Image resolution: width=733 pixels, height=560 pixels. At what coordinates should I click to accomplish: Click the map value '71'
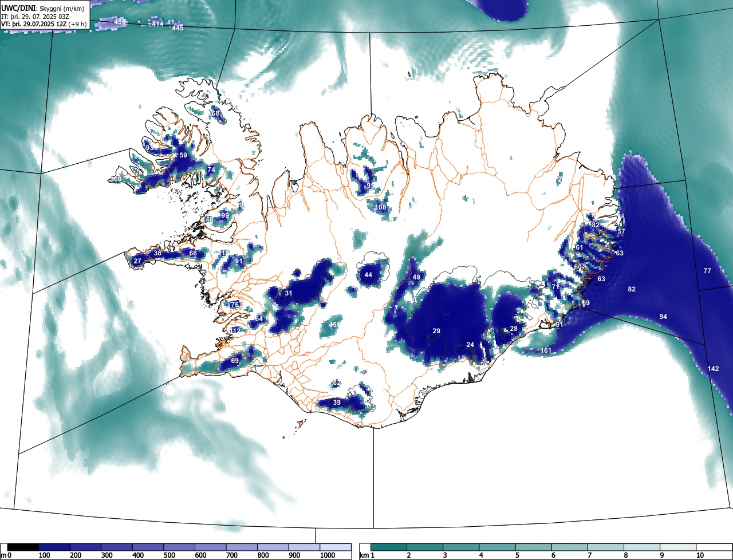coord(555,287)
